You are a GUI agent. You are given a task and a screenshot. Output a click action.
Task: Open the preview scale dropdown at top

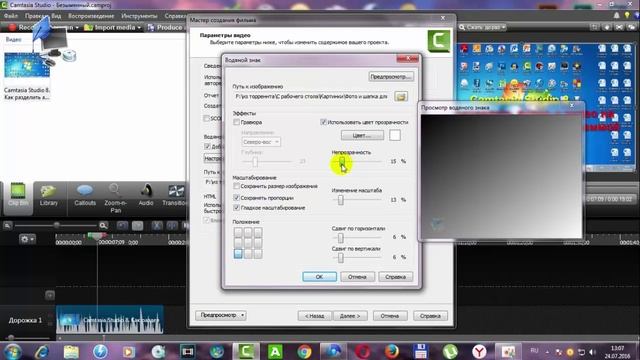pyautogui.click(x=482, y=27)
